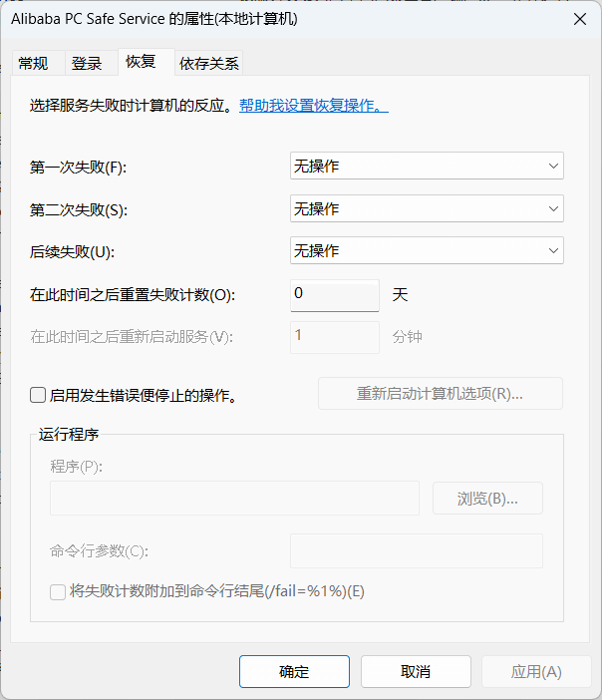The image size is (602, 700).
Task: Click the reset fail count days field
Action: [x=335, y=295]
